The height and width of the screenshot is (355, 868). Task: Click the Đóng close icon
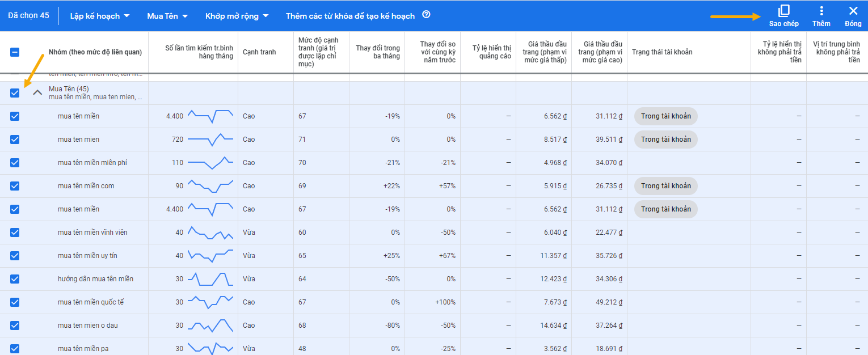[x=853, y=11]
